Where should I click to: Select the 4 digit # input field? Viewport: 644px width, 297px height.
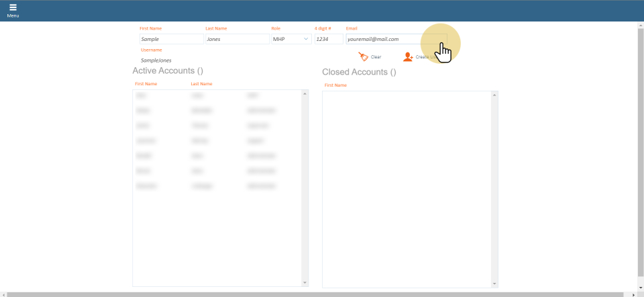329,39
